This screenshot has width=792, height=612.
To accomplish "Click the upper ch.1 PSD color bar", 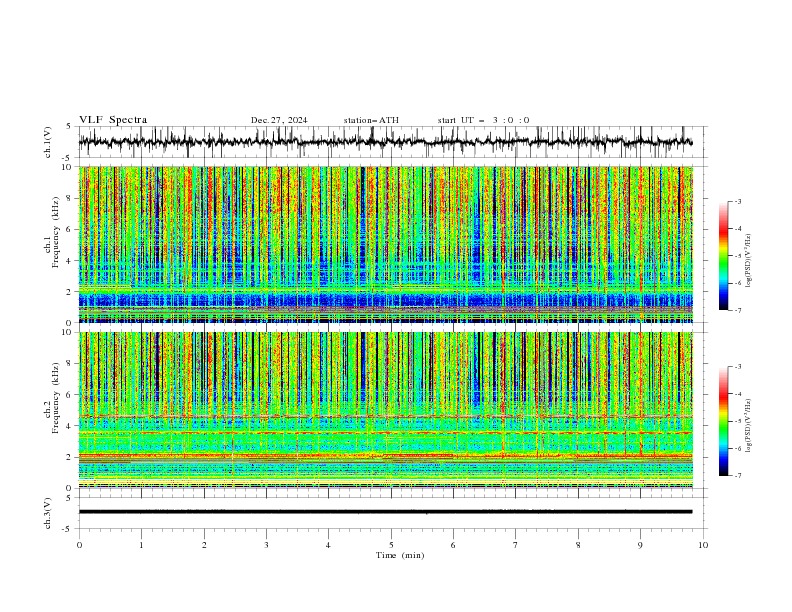I will (723, 256).
